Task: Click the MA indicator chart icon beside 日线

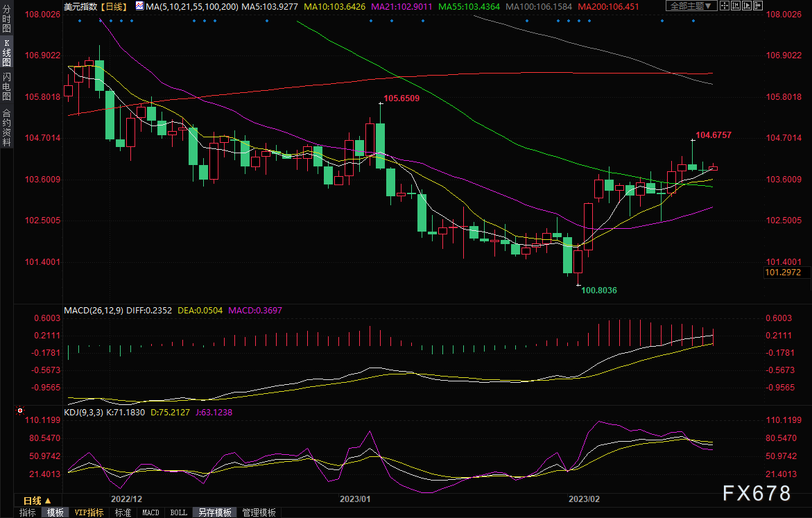Action: [140, 6]
